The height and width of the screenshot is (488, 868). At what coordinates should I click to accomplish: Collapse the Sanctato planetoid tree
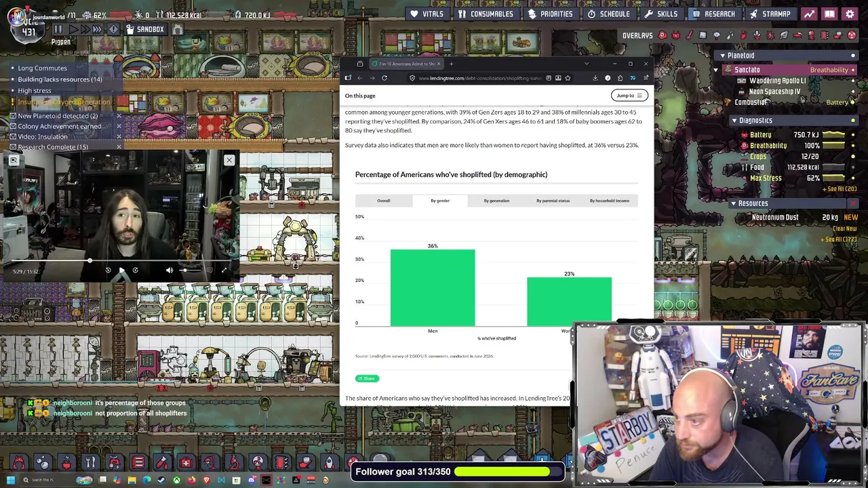coord(716,70)
